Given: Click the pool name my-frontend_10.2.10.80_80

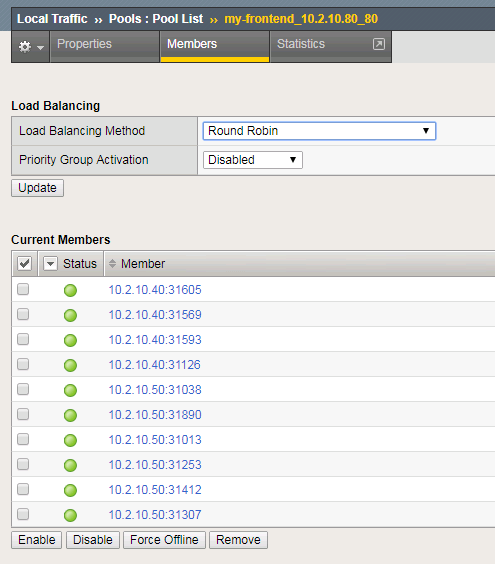Looking at the screenshot, I should coord(301,19).
